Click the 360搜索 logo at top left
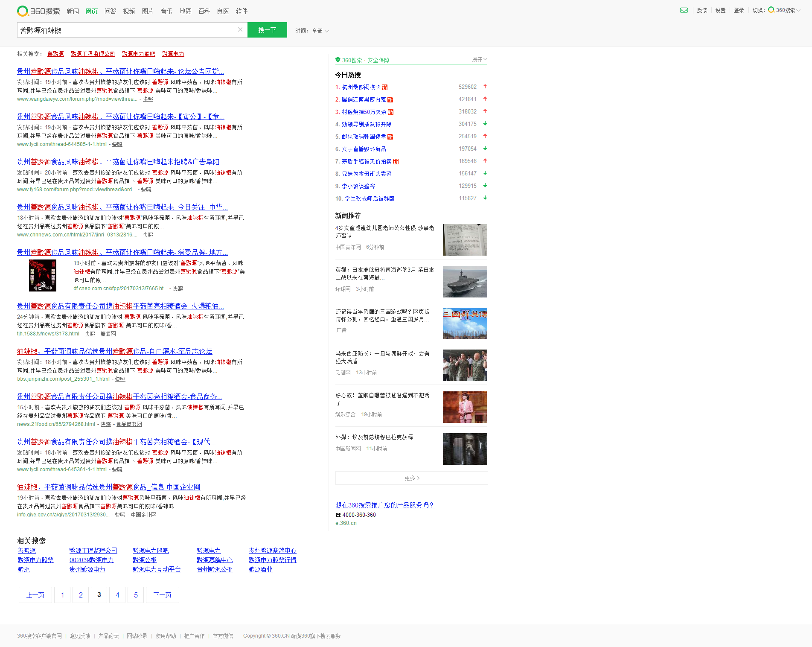Screen dimensions: 812x647 [x=38, y=11]
